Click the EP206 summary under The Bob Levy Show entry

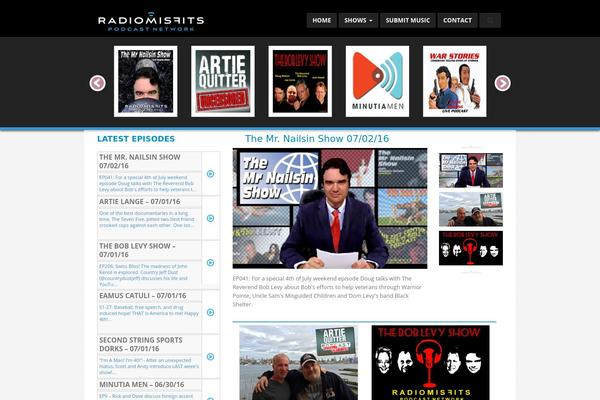(143, 275)
